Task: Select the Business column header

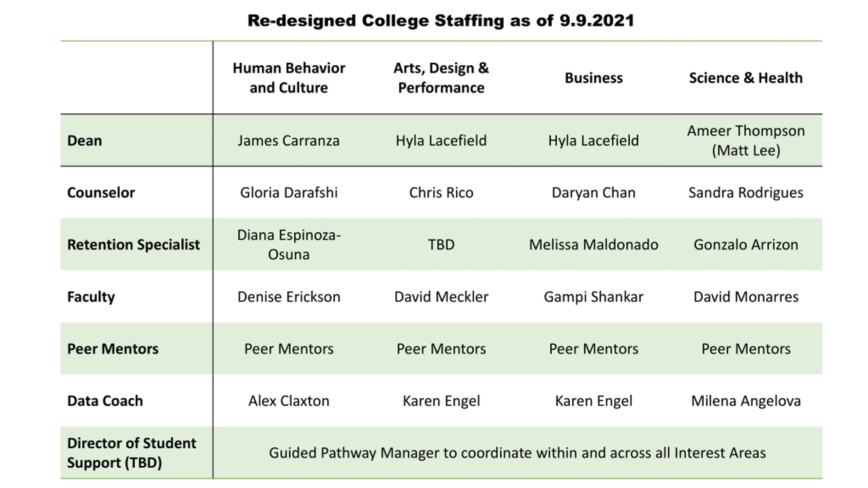Action: pos(593,78)
